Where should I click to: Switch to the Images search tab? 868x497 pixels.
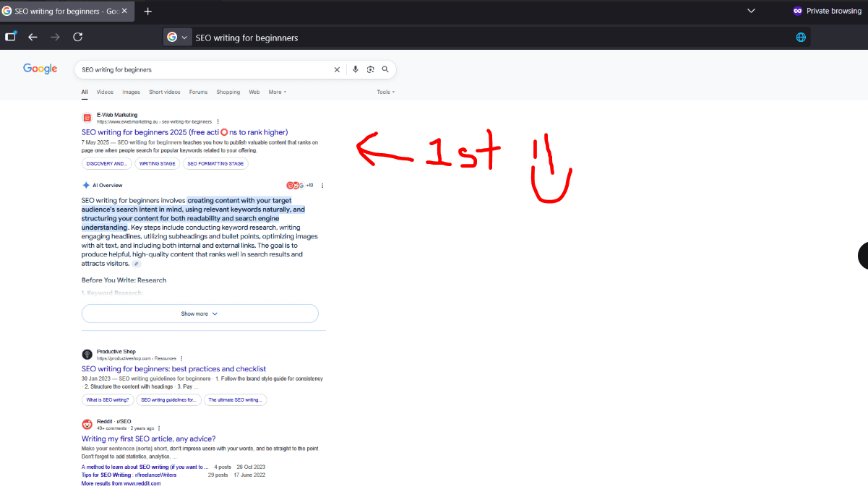point(131,92)
